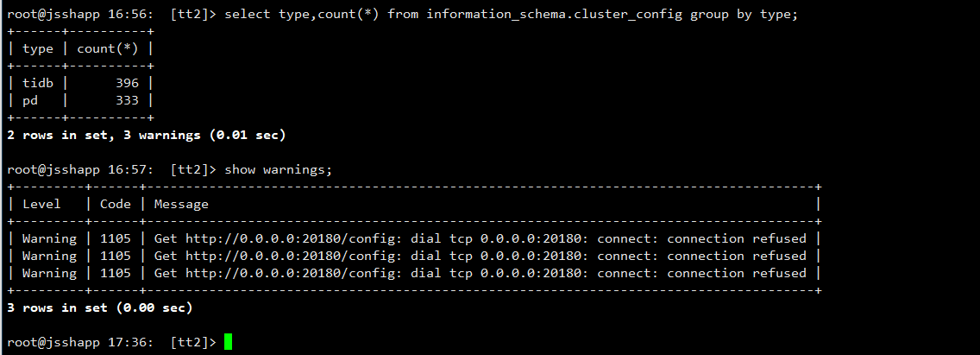Click the 'Code' column header
The height and width of the screenshot is (355, 980).
[116, 205]
